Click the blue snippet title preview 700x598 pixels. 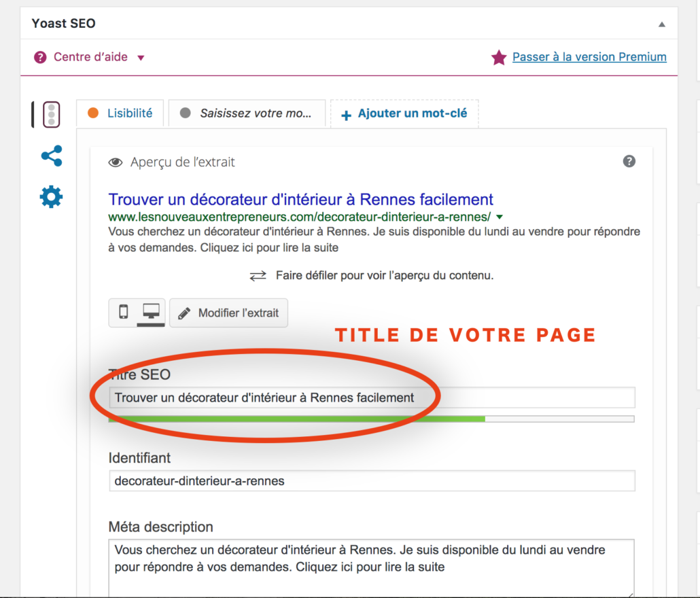[x=300, y=200]
